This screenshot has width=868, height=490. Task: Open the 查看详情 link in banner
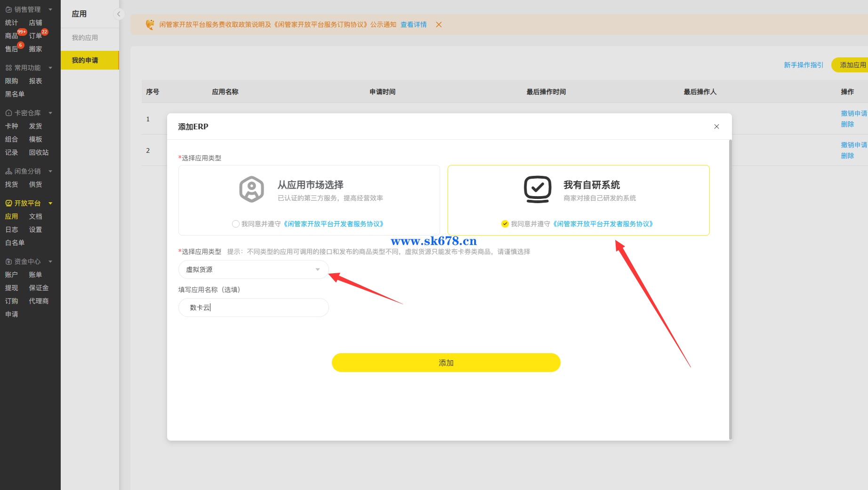click(413, 24)
